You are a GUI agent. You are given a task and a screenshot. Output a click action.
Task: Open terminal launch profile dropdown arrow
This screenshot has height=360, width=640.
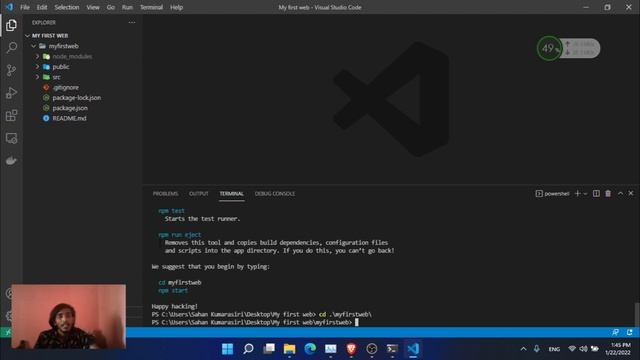(x=585, y=194)
